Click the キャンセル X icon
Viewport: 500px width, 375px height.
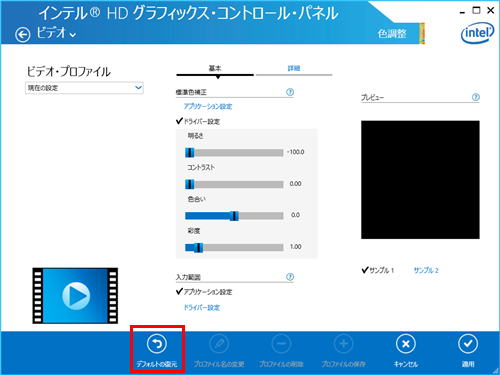pyautogui.click(x=406, y=344)
